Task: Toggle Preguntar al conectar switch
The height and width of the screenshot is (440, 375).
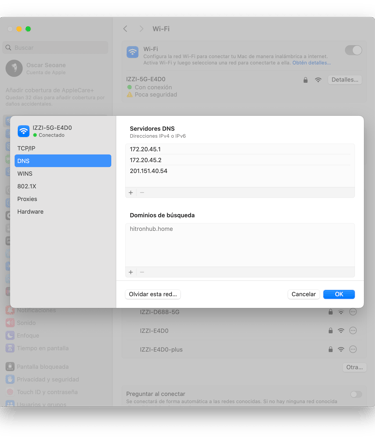Action: tap(356, 394)
